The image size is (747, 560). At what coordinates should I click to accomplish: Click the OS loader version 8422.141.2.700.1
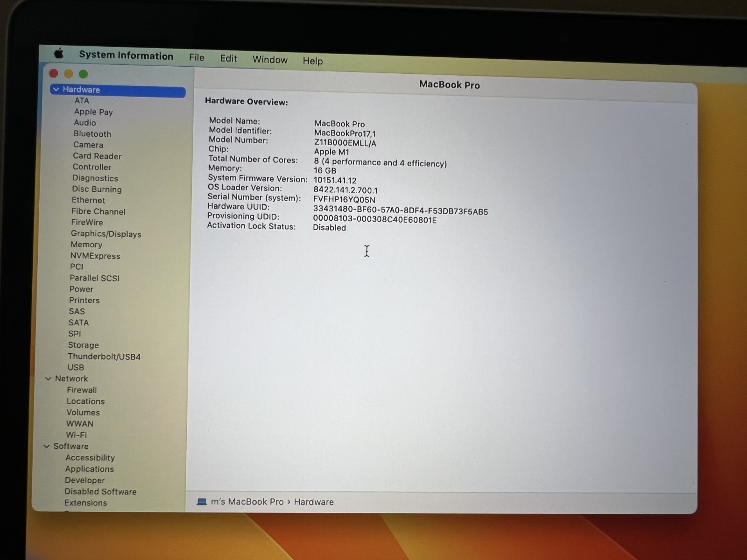click(x=345, y=190)
